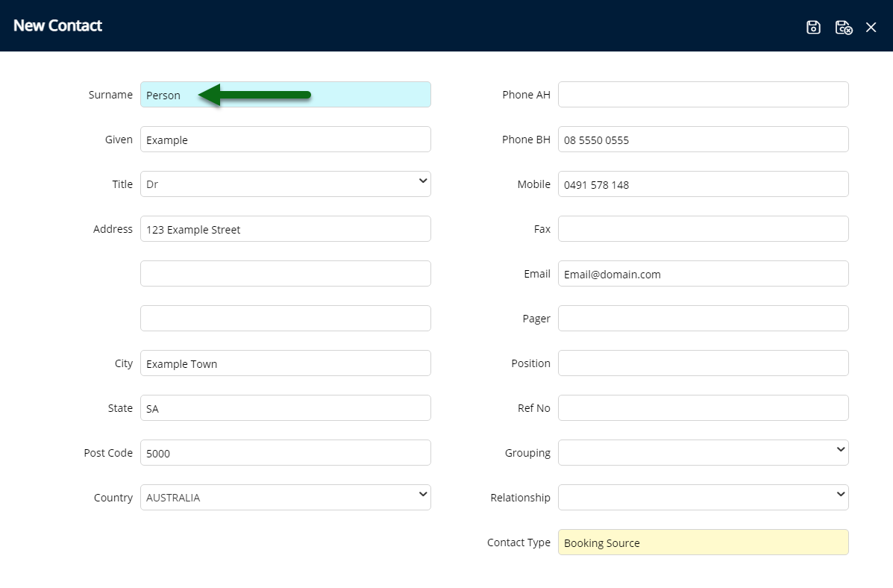Click the Address field with 123 Example Street
Screen dimensions: 893x588
[x=285, y=229]
